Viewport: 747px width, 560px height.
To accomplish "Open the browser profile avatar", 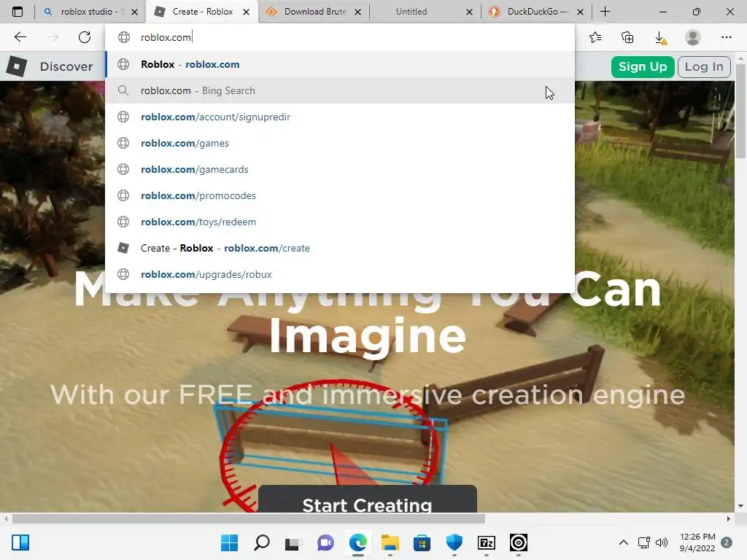I will tap(693, 37).
